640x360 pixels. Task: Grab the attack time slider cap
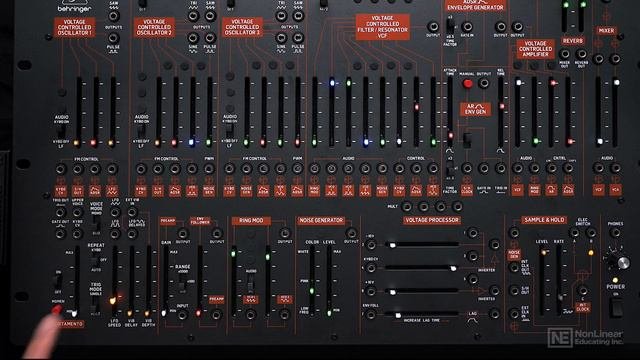451,135
